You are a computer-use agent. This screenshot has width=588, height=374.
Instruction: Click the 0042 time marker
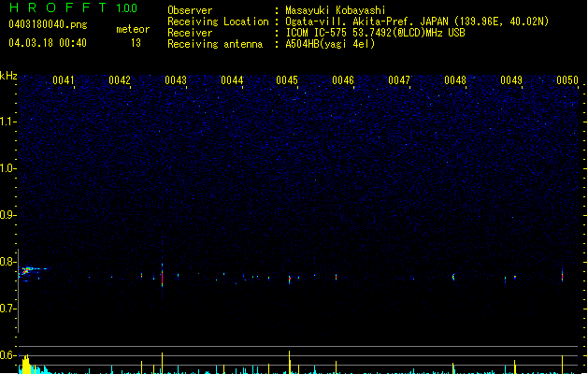pos(120,80)
